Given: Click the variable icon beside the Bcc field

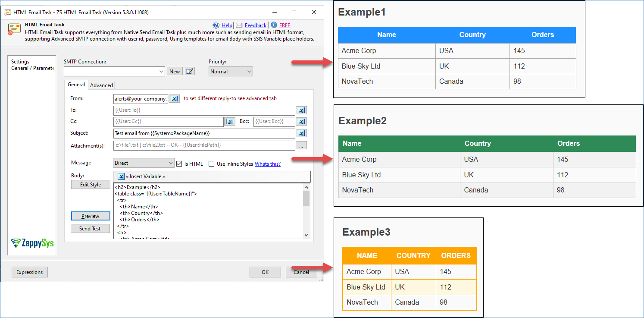Looking at the screenshot, I should point(301,122).
